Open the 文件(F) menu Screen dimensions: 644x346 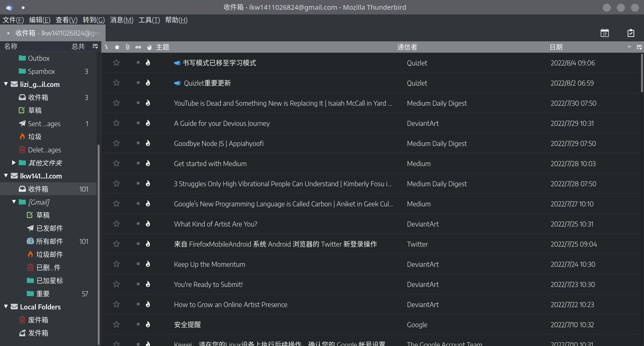(13, 20)
